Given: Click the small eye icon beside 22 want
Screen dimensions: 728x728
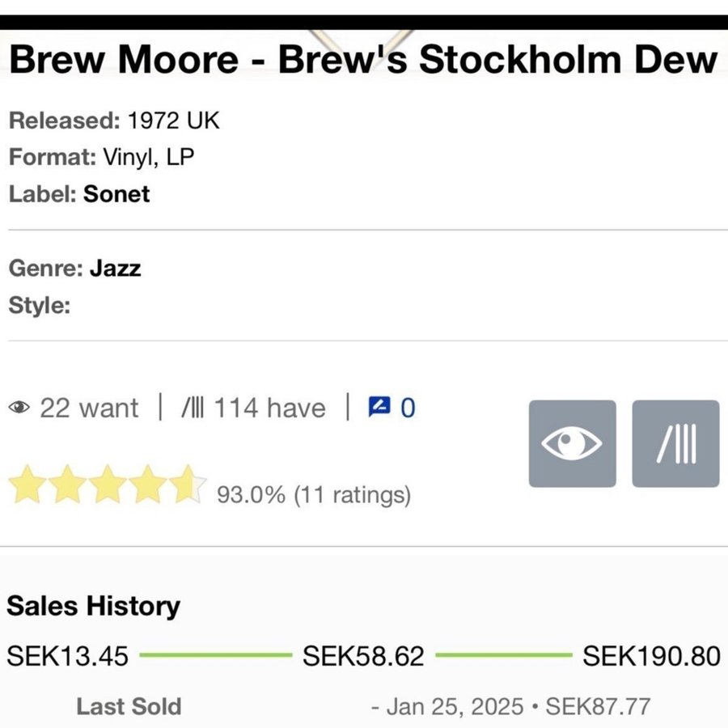Looking at the screenshot, I should [x=19, y=408].
